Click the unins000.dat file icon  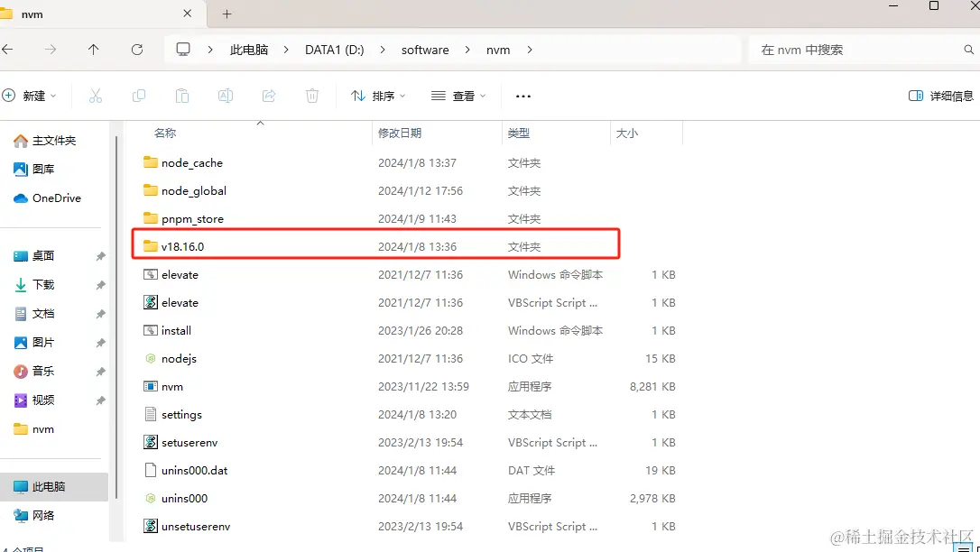(x=151, y=470)
